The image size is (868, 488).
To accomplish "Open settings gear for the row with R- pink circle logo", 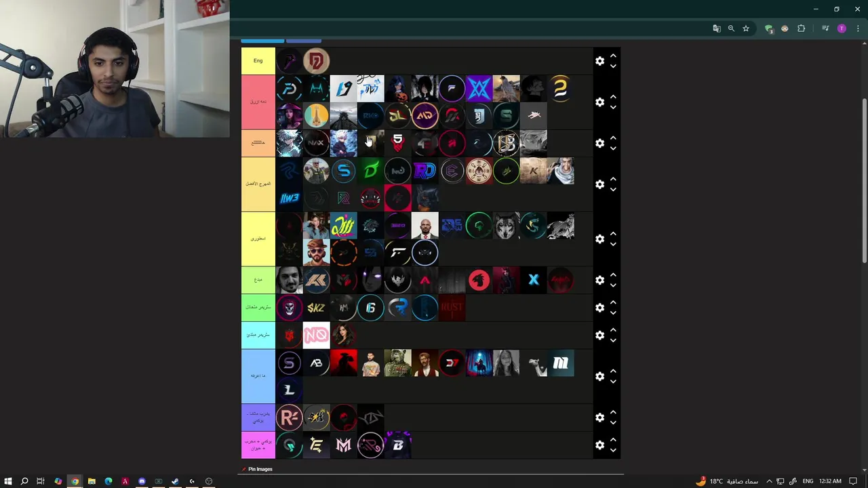I will point(599,418).
